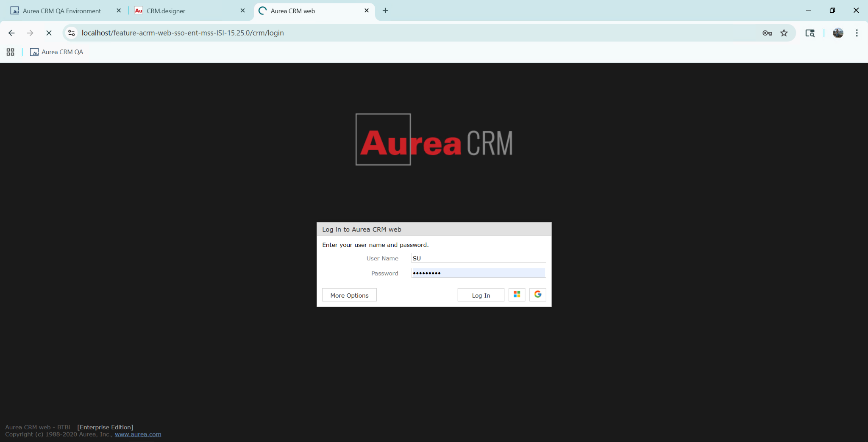
Task: Bookmark this page with the star icon
Action: tap(784, 33)
